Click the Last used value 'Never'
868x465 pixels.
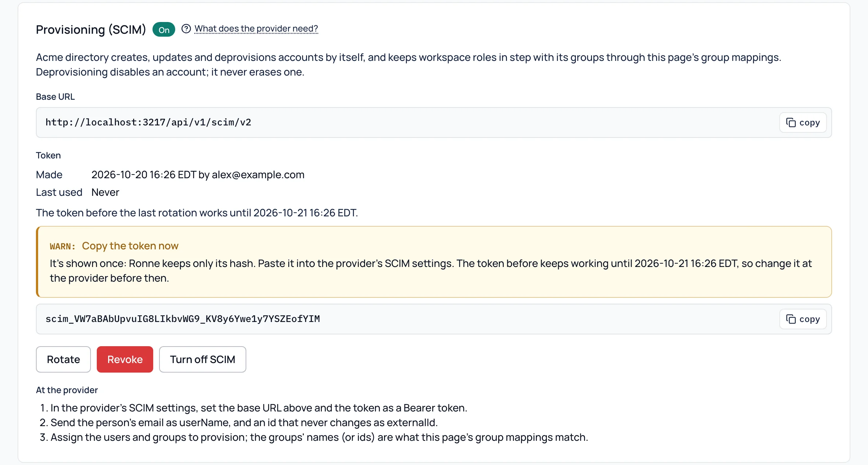point(105,192)
